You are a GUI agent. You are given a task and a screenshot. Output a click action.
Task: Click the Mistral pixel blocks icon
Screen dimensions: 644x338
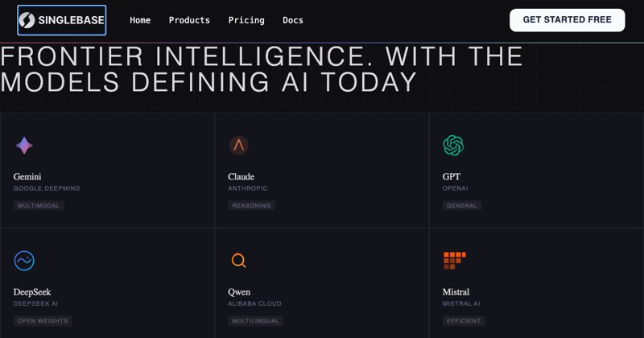[x=455, y=261]
